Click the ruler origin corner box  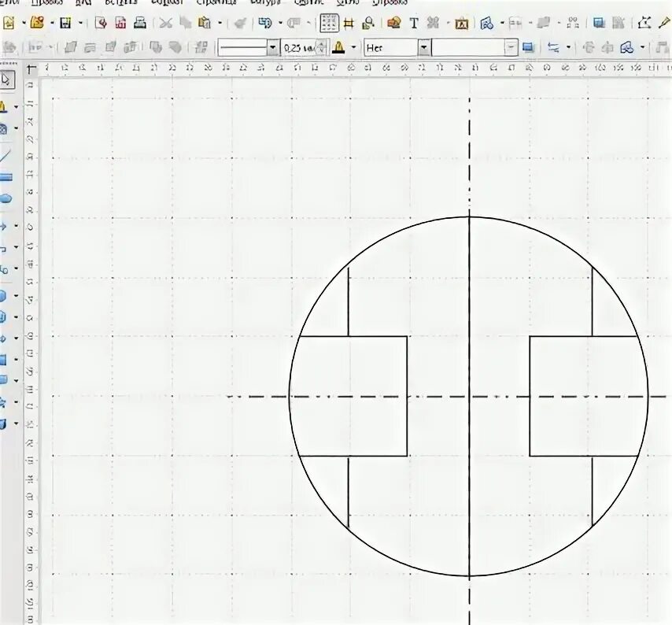[31, 69]
